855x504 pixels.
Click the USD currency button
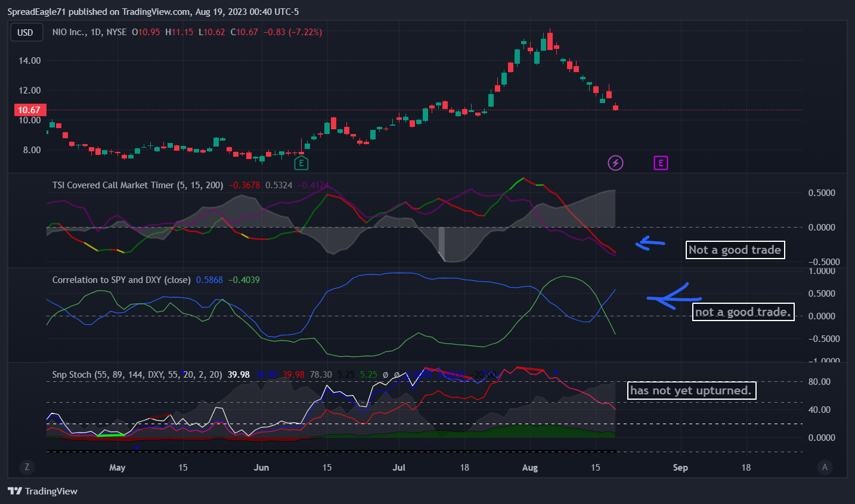click(x=26, y=32)
